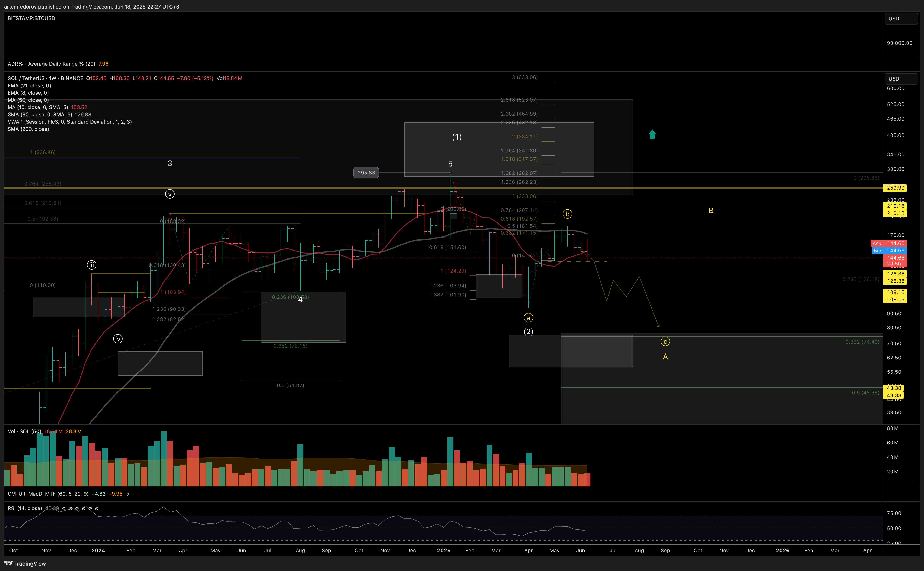The width and height of the screenshot is (924, 571).
Task: Click the green up arrow marker
Action: (x=652, y=134)
